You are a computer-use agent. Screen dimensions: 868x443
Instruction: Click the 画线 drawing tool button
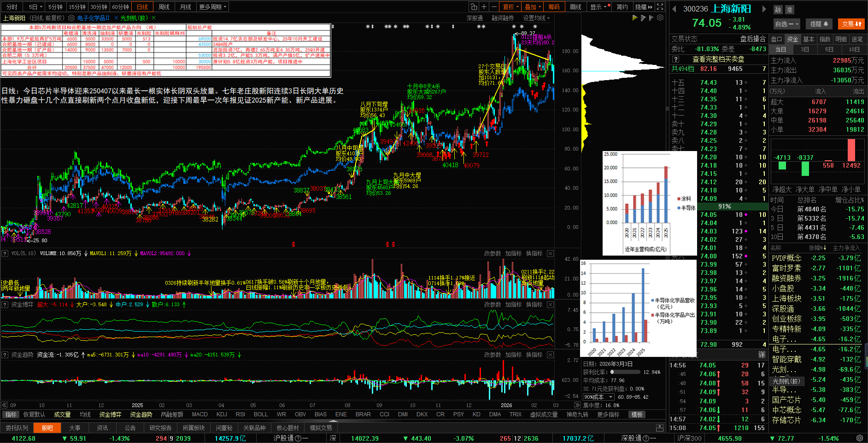tap(576, 7)
